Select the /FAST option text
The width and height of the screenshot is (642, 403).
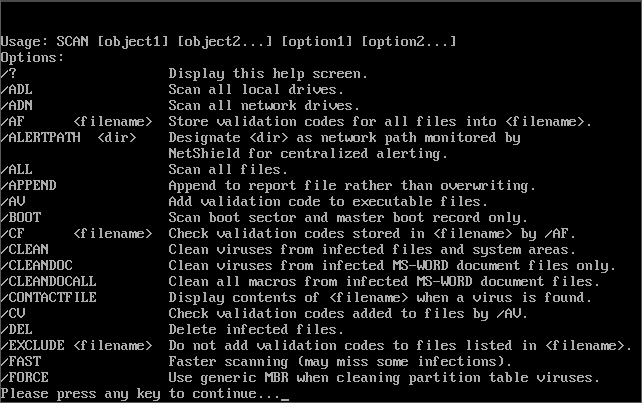point(21,362)
